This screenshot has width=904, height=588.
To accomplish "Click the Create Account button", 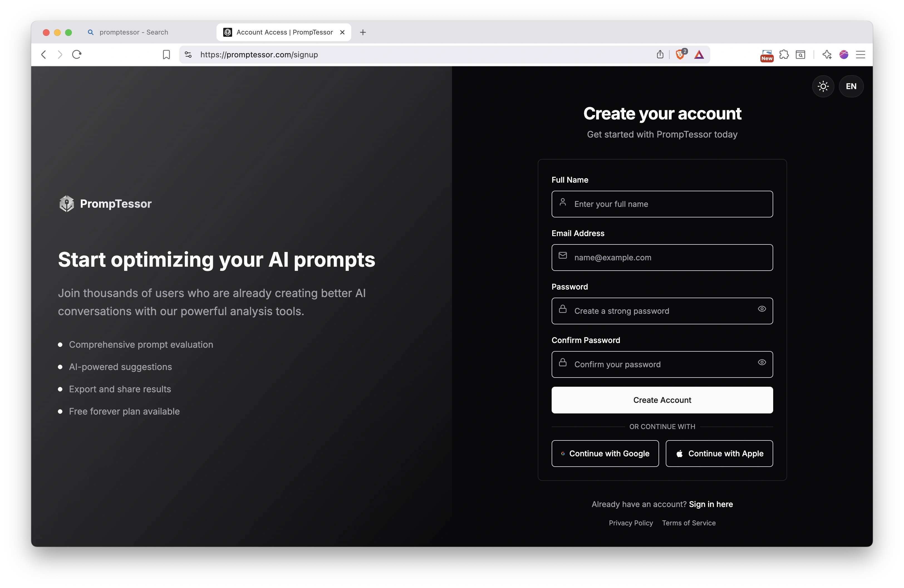I will click(662, 400).
